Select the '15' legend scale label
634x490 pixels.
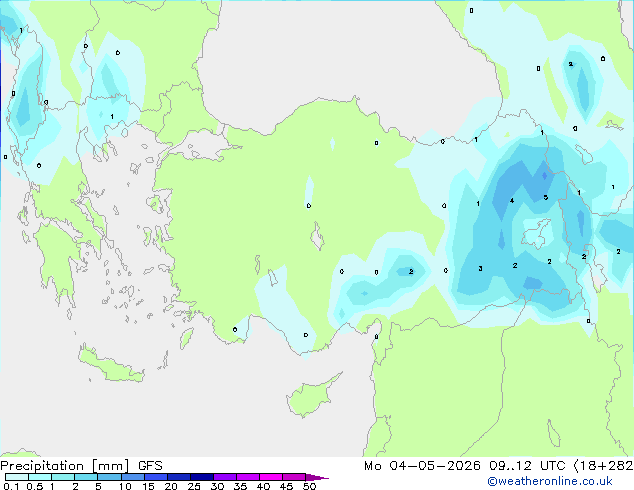coord(148,486)
